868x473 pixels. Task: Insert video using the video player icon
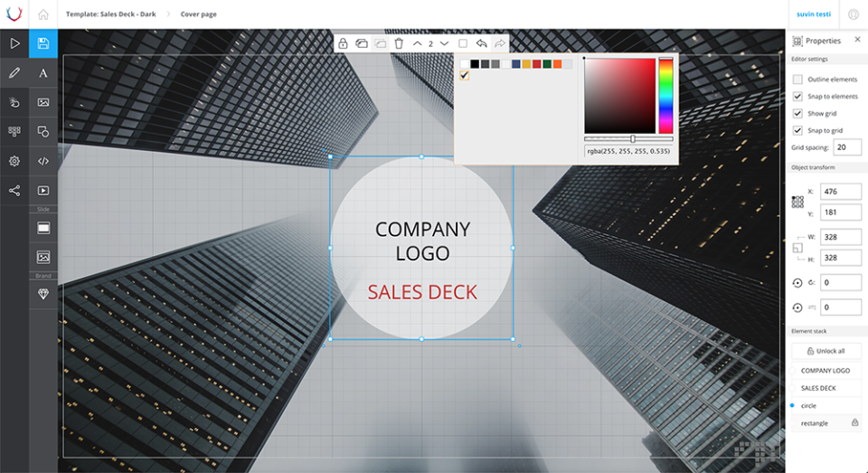pos(43,191)
